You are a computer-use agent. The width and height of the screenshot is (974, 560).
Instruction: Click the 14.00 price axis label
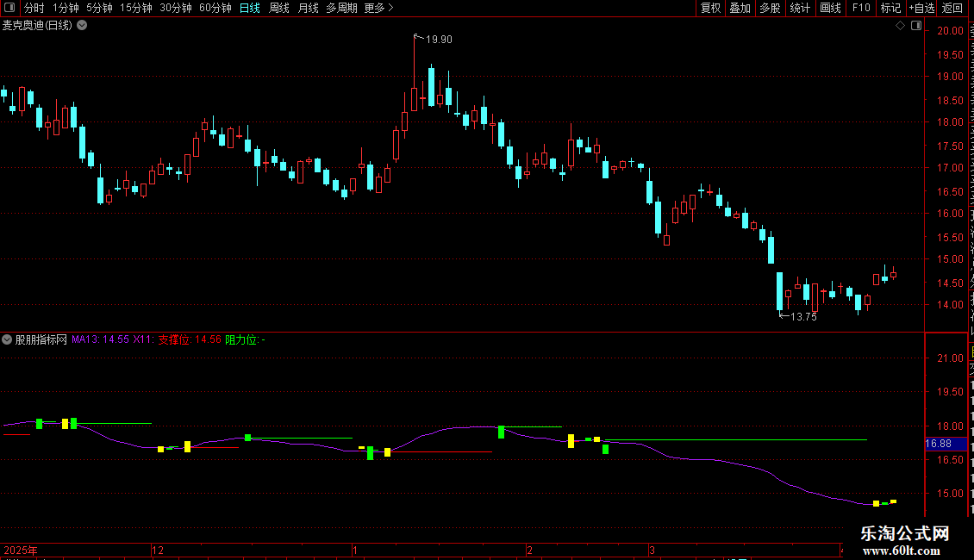(951, 305)
